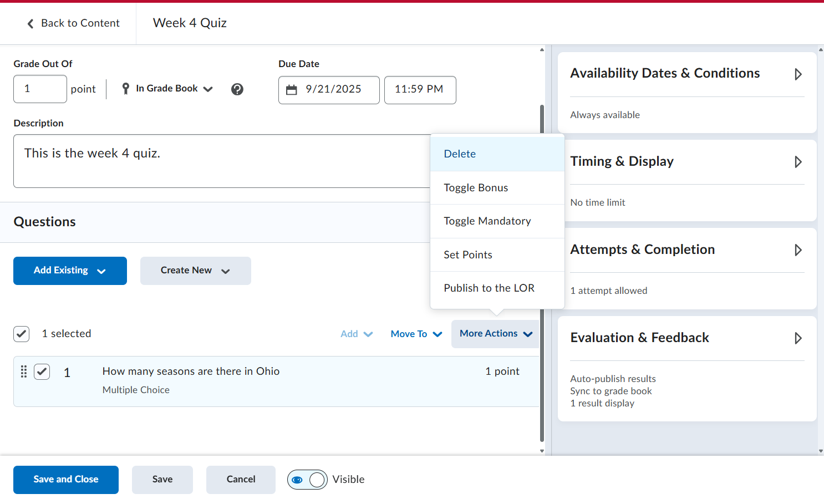The width and height of the screenshot is (824, 504).
Task: Click the Back to Content arrow
Action: [x=30, y=23]
